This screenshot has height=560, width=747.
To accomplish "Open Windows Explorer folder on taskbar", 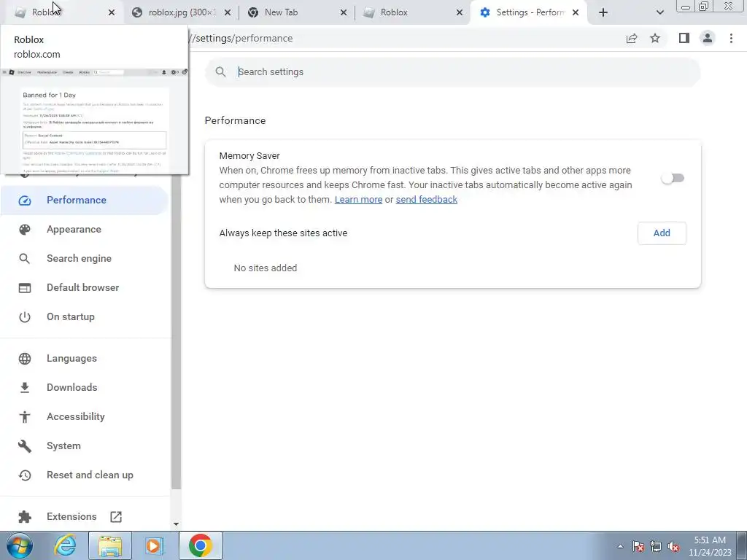I will point(110,545).
